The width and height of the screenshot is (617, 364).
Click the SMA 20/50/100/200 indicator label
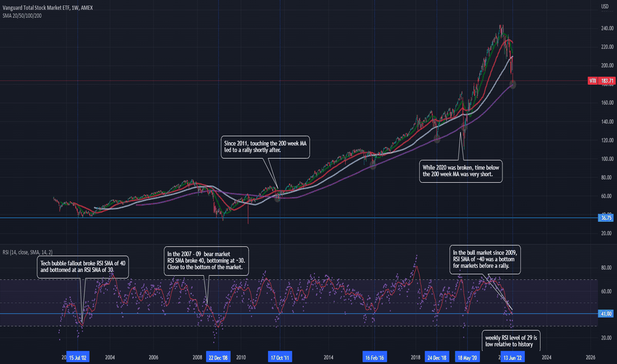click(x=22, y=16)
